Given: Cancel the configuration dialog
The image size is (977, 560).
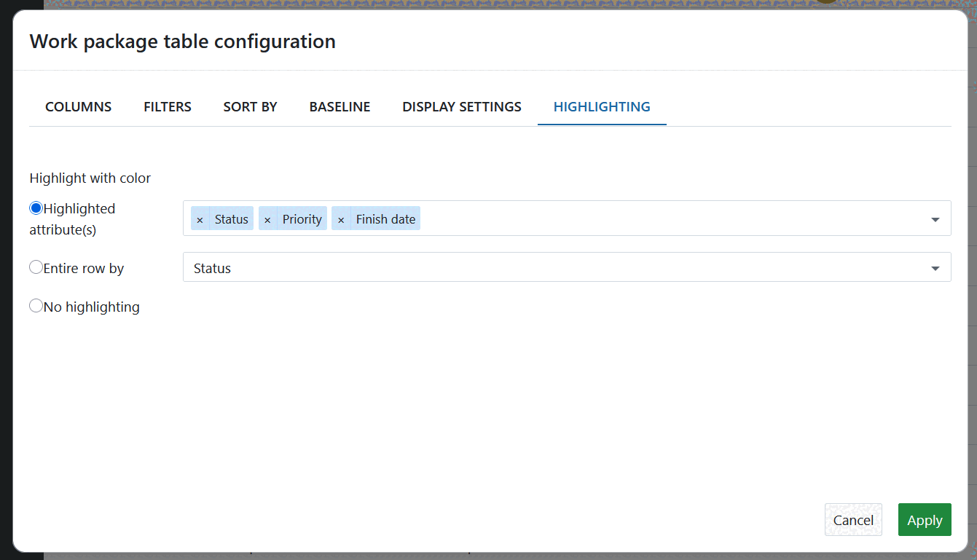Looking at the screenshot, I should pos(853,519).
